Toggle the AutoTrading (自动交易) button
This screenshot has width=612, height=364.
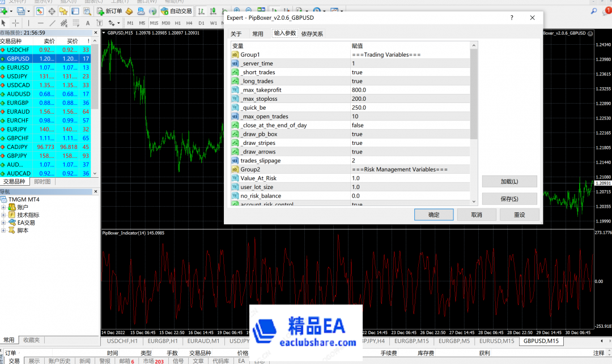tap(176, 11)
